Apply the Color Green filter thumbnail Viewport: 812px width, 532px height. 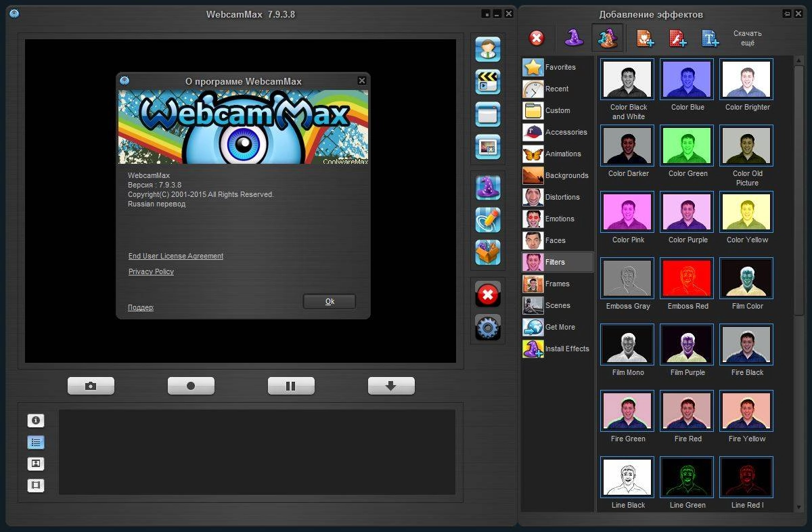tap(687, 146)
